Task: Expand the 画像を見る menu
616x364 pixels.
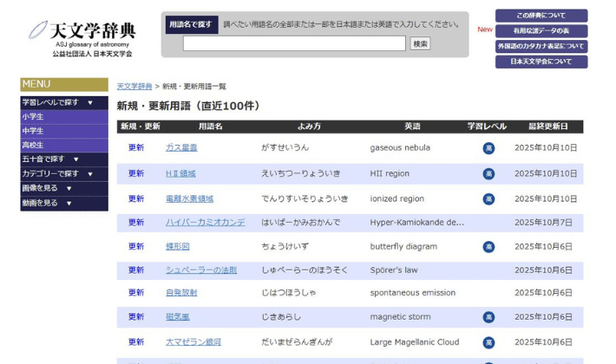Action: [x=64, y=188]
